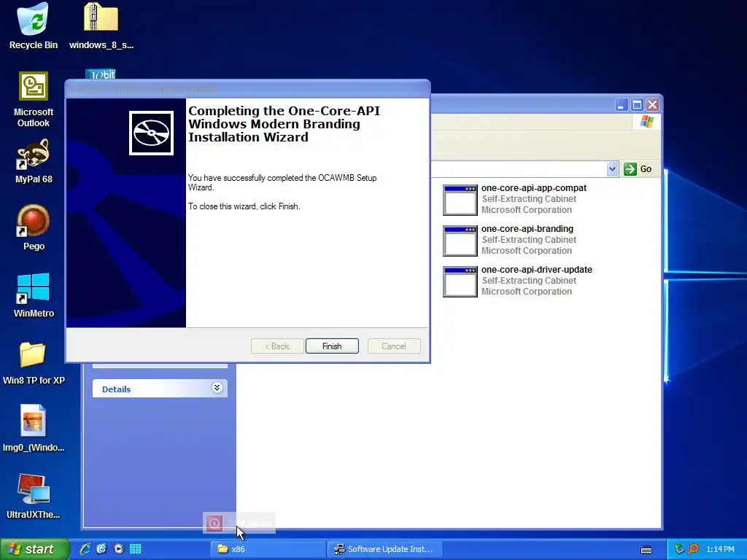This screenshot has width=747, height=560.
Task: Launch Windows Media Player from Quick Launch
Action: (x=119, y=549)
